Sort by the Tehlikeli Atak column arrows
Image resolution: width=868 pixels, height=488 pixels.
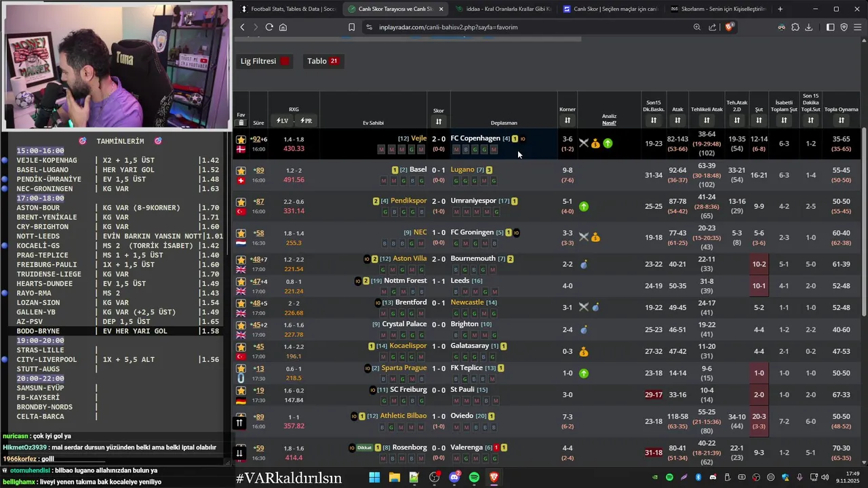point(707,121)
